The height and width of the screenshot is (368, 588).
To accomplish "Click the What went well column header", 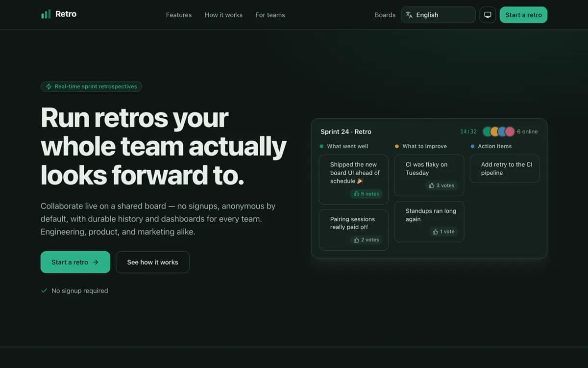I will (347, 146).
